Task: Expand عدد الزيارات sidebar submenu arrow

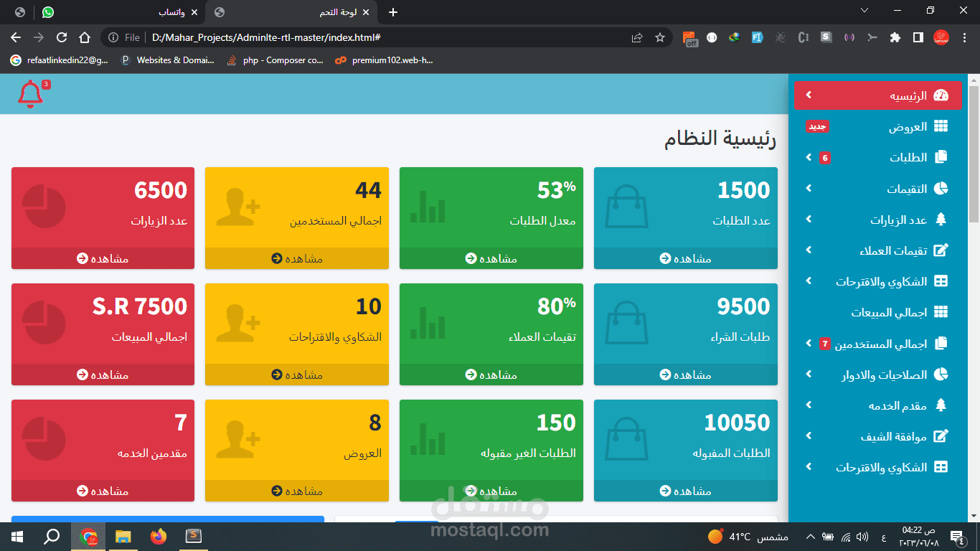Action: coord(809,219)
